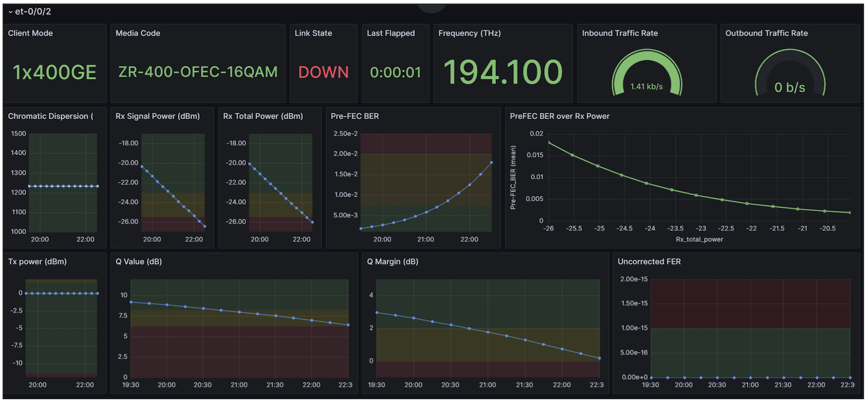Click the Pre-FEC_BER (mean) y-axis label
The image size is (868, 404).
513,177
